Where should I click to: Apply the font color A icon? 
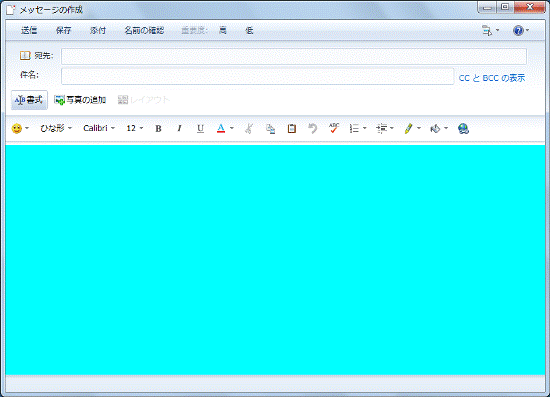pyautogui.click(x=221, y=129)
